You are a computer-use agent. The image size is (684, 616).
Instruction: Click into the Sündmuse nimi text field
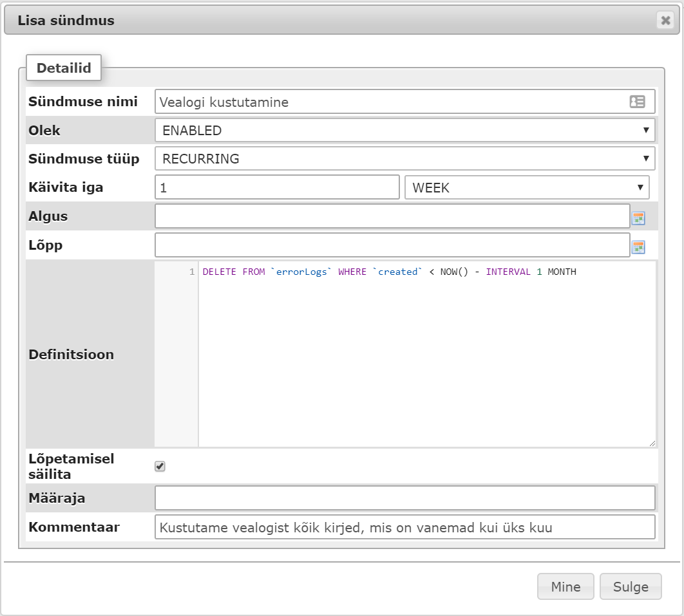click(x=390, y=102)
